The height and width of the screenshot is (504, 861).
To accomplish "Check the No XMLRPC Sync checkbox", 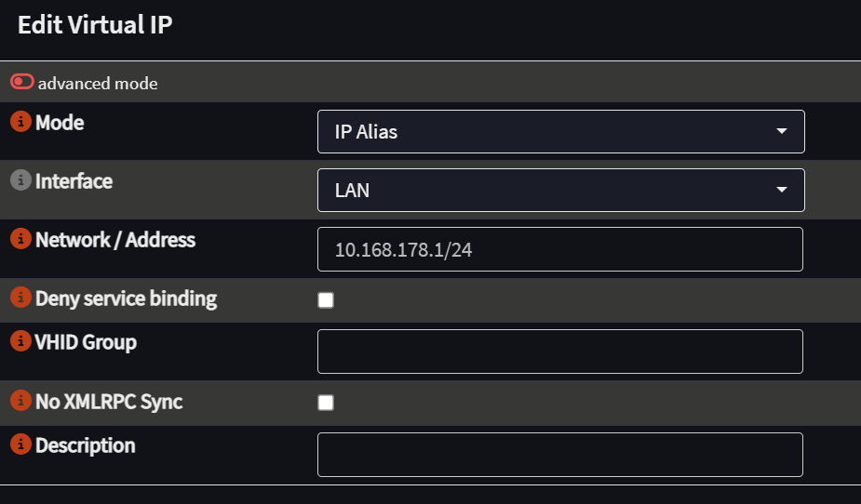I will point(326,403).
